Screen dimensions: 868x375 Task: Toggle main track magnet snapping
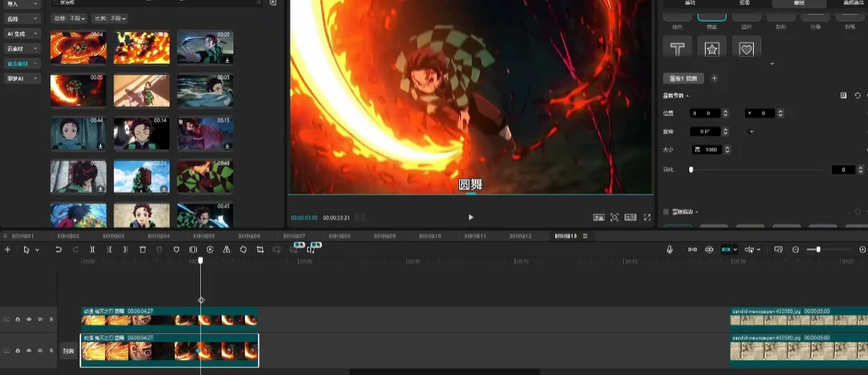click(693, 250)
